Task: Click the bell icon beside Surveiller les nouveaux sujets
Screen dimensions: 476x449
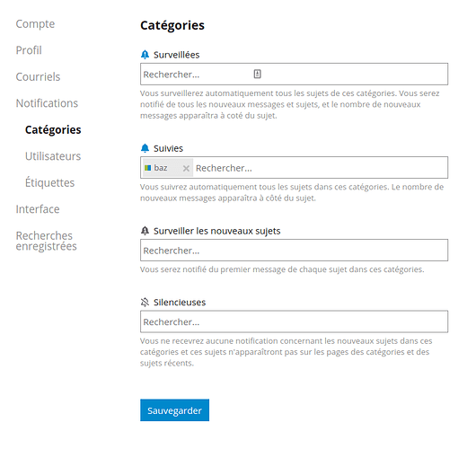Action: (x=145, y=231)
